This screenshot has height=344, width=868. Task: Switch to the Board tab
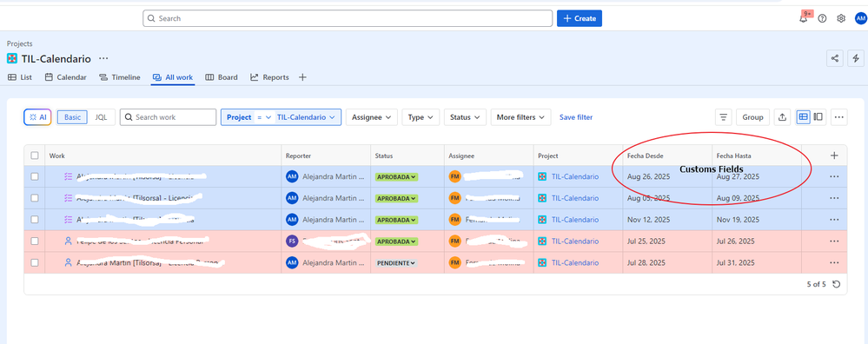(222, 77)
